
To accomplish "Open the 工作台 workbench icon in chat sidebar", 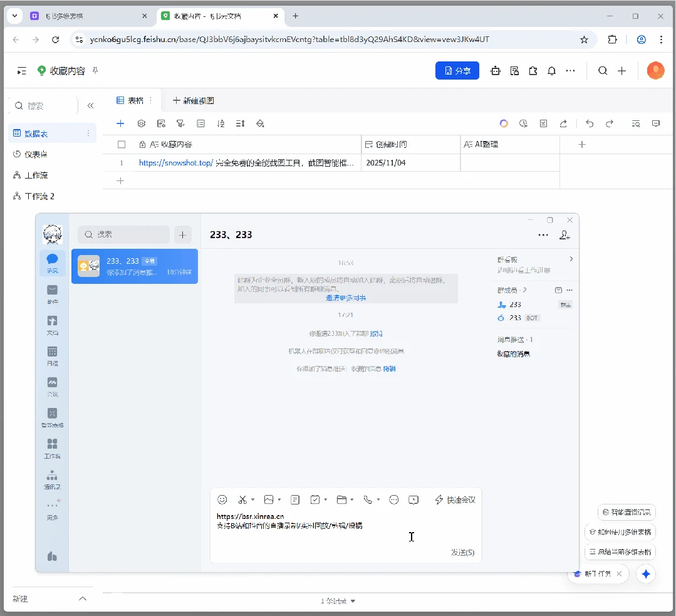I will (x=52, y=448).
